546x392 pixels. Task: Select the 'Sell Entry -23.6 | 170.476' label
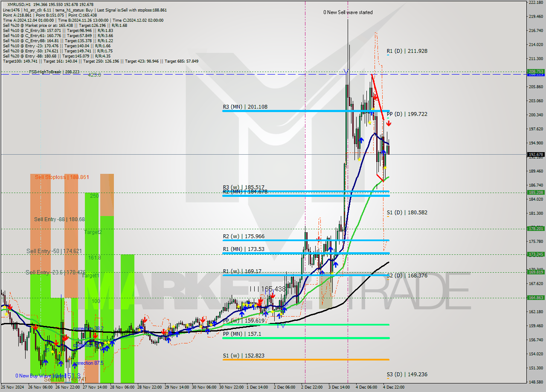tap(55, 272)
